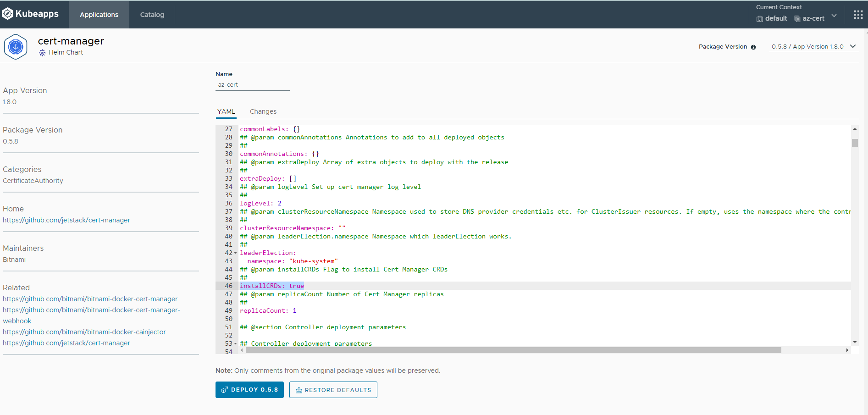The image size is (868, 415).
Task: Click the replicaCount: 1 line
Action: (268, 310)
